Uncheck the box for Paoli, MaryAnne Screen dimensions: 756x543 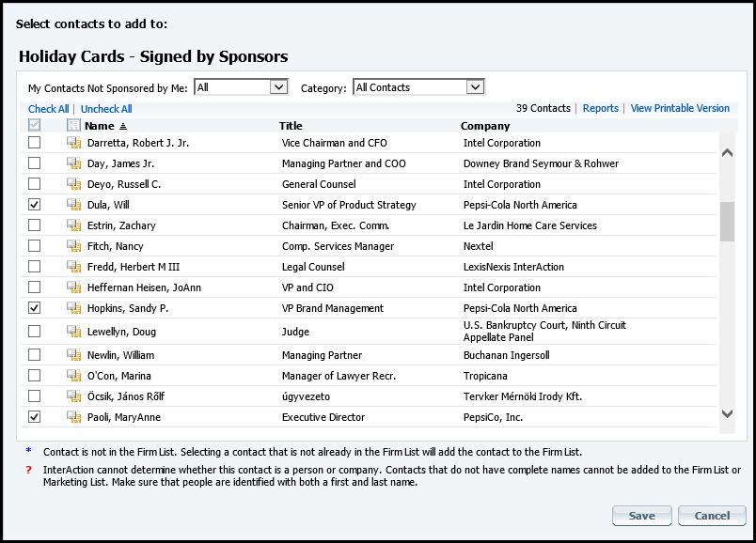tap(34, 417)
